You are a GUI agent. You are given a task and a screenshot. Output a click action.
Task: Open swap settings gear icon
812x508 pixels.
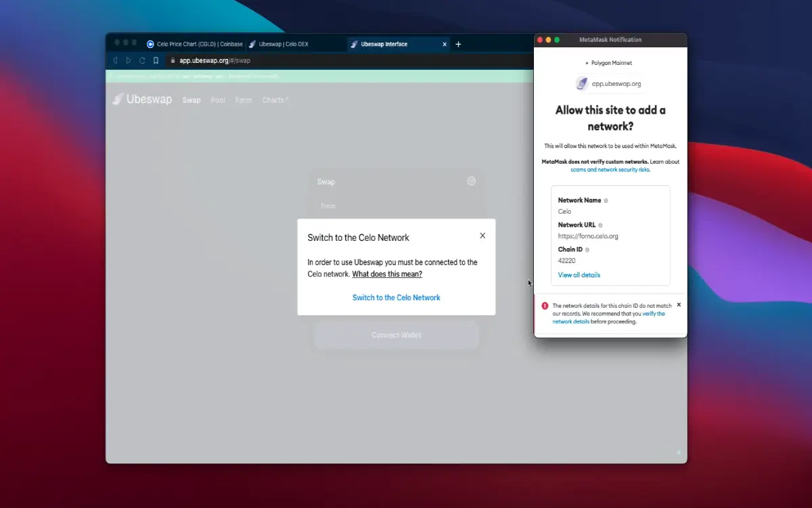coord(472,181)
